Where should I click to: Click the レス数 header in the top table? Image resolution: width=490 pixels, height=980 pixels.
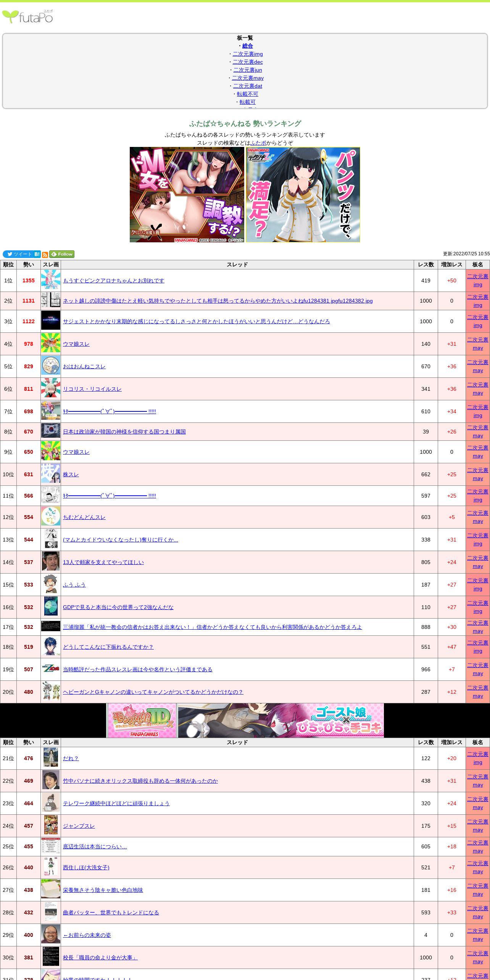coord(426,264)
